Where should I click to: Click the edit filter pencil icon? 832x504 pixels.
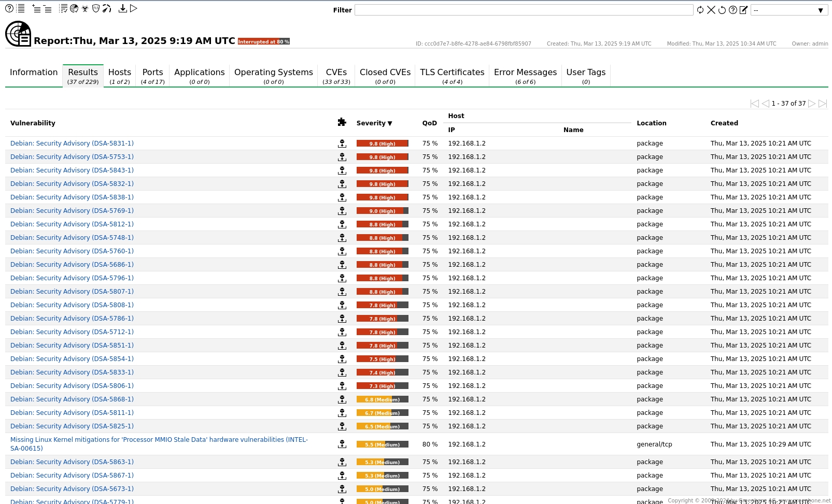pos(744,10)
